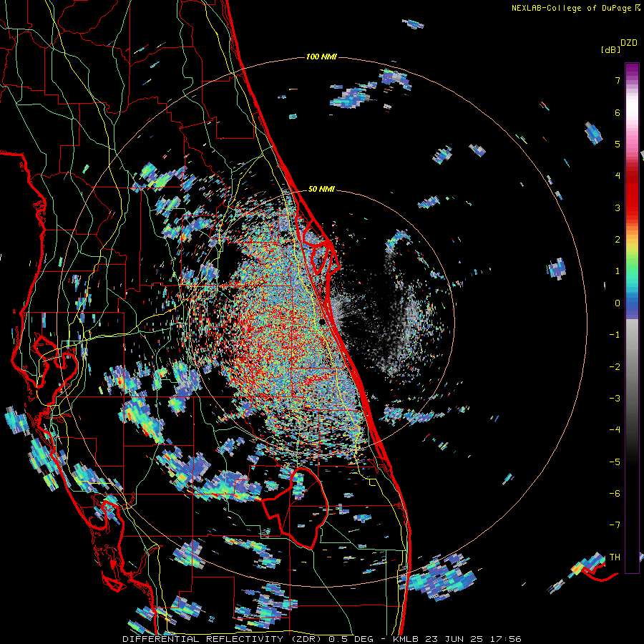Click the 3 dB scale label

click(618, 208)
